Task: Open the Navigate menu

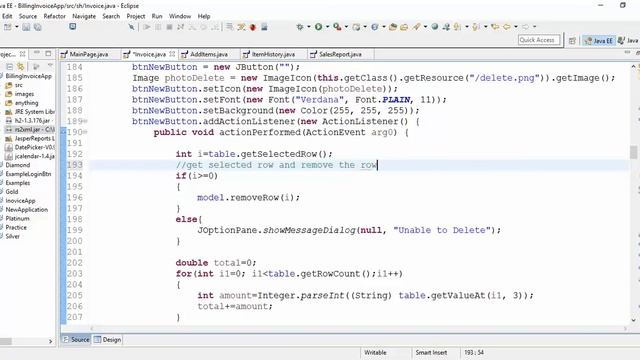Action: (84, 16)
